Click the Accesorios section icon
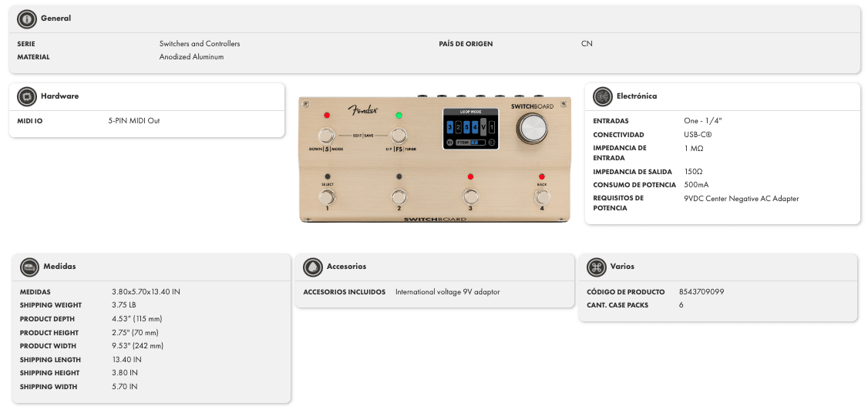Image resolution: width=868 pixels, height=420 pixels. 313,267
